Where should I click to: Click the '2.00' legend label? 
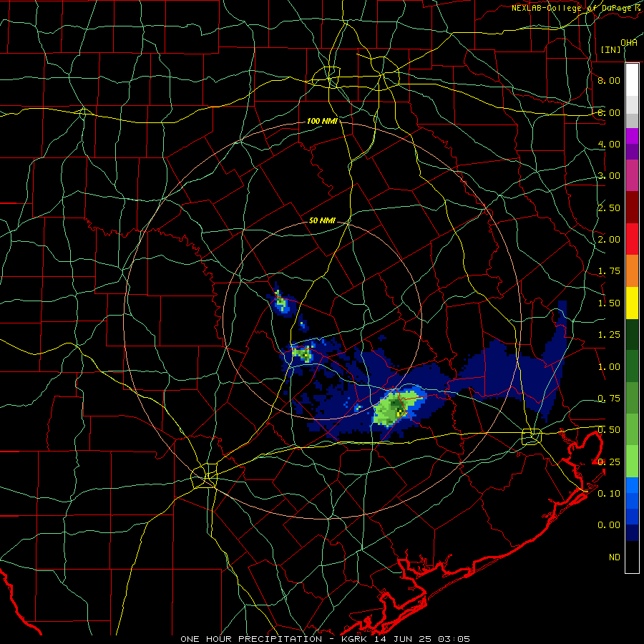point(609,240)
